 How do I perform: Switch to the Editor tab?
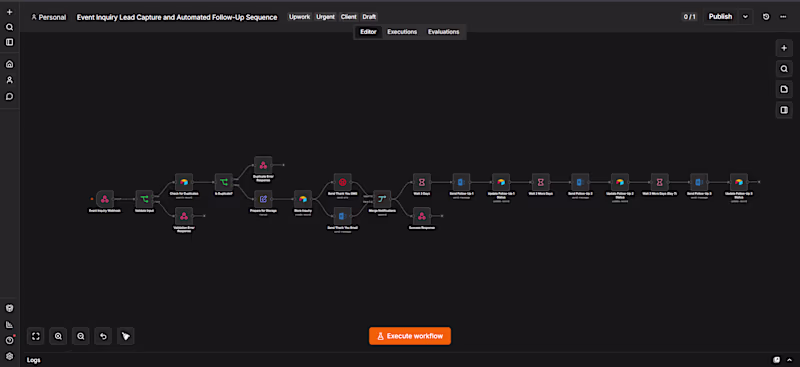[x=368, y=32]
